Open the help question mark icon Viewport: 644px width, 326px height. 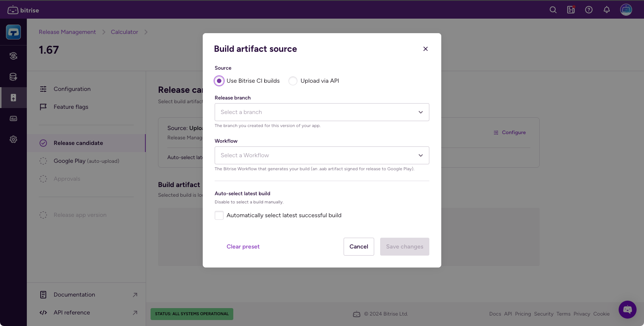[589, 10]
